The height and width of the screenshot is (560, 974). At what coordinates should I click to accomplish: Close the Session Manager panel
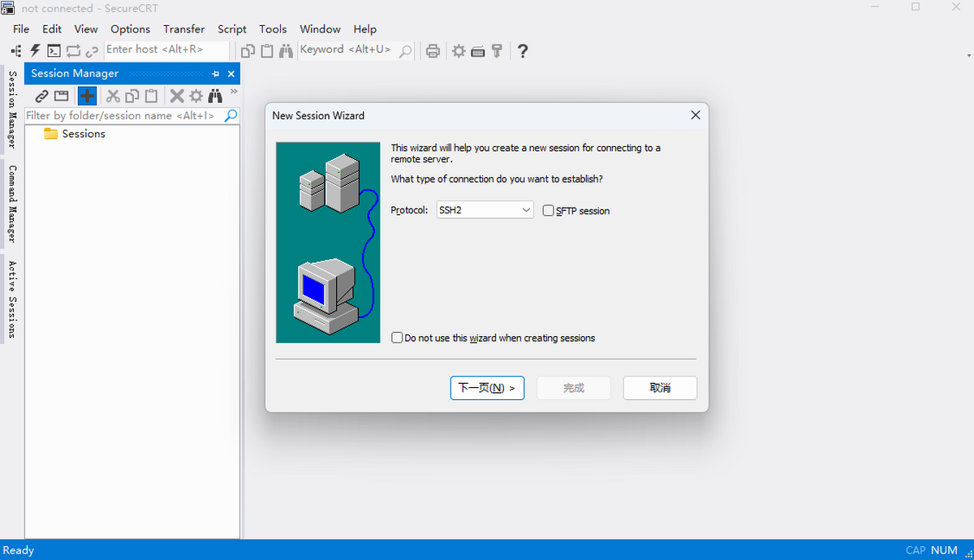click(x=231, y=74)
